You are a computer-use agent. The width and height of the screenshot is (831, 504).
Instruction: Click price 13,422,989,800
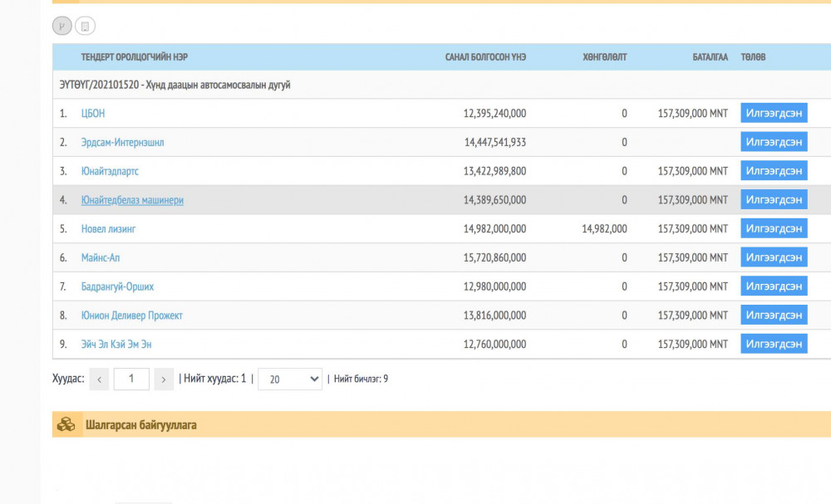pyautogui.click(x=494, y=171)
